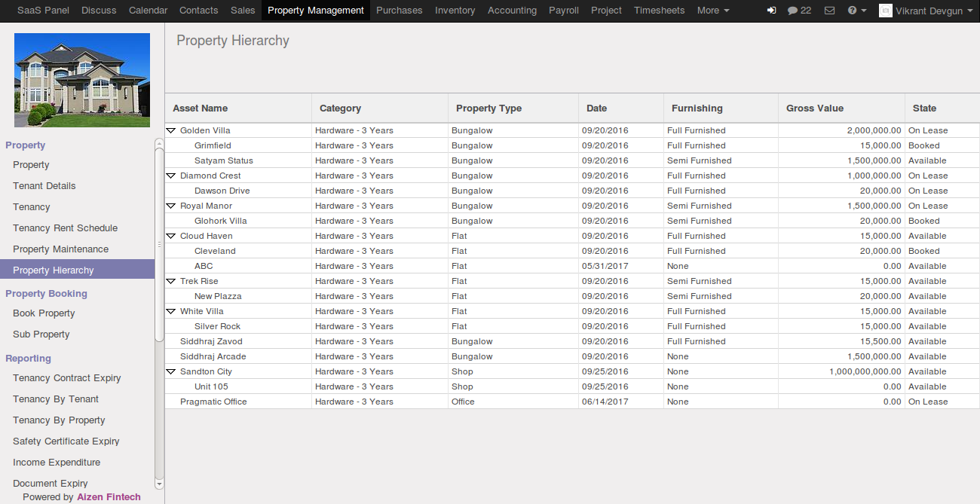Click the Aizen Fintech link

[109, 497]
